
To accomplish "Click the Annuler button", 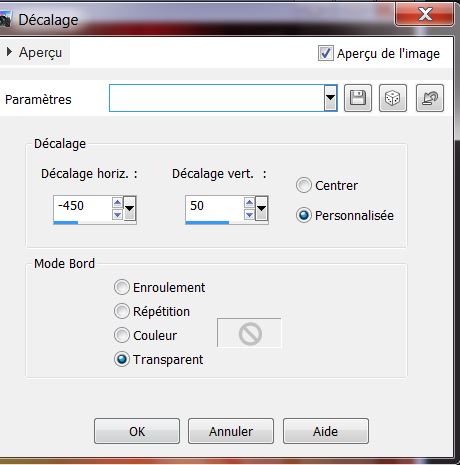I will [231, 431].
